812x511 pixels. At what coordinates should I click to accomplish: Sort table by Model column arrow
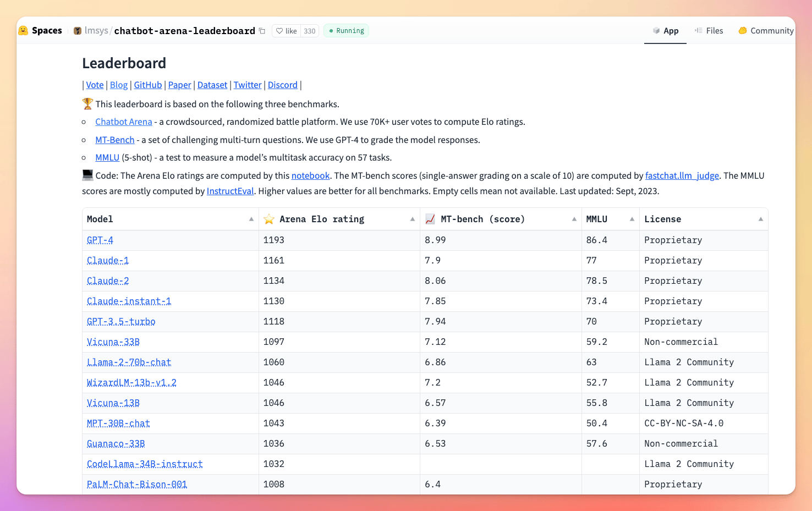tap(251, 219)
